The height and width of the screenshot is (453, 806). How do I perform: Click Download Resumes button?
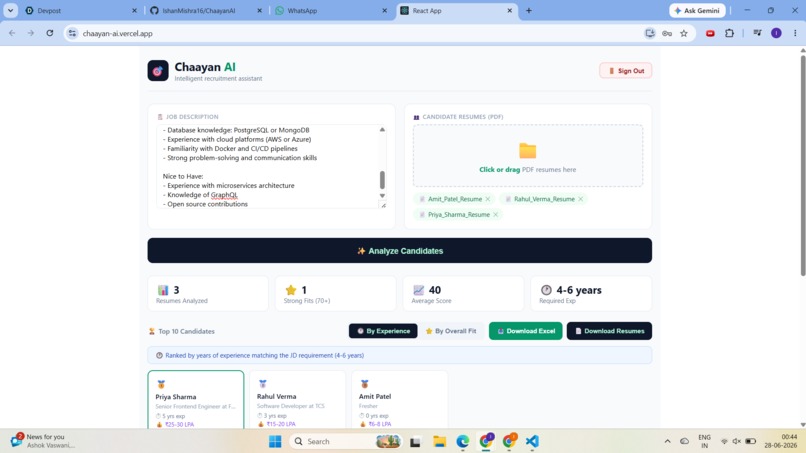point(609,331)
